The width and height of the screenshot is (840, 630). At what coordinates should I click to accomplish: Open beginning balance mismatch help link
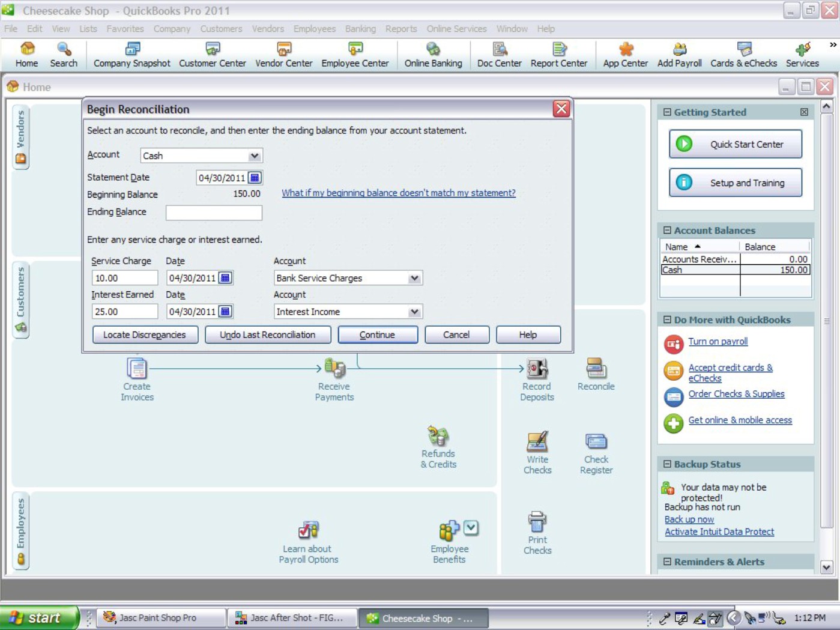coord(399,193)
